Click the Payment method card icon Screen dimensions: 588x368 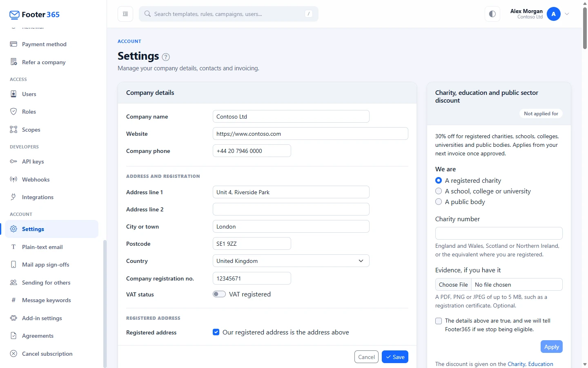click(13, 44)
